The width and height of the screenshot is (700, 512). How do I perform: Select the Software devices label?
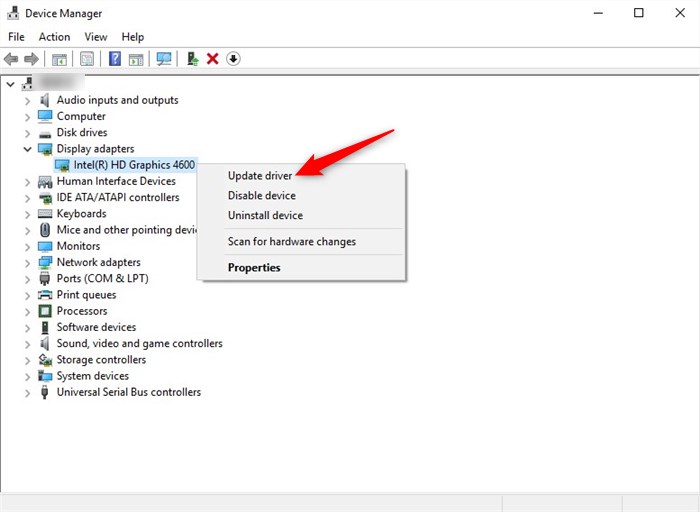point(96,327)
